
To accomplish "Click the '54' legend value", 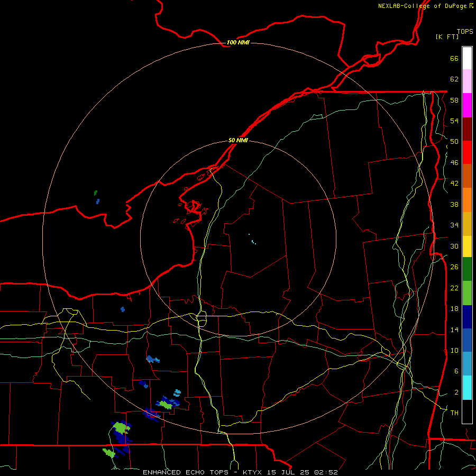I will click(454, 121).
